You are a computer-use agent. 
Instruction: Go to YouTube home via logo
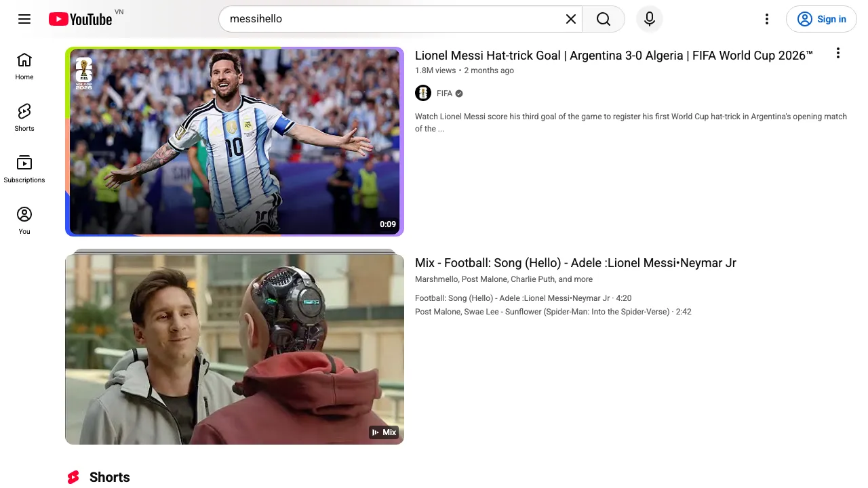(x=80, y=19)
